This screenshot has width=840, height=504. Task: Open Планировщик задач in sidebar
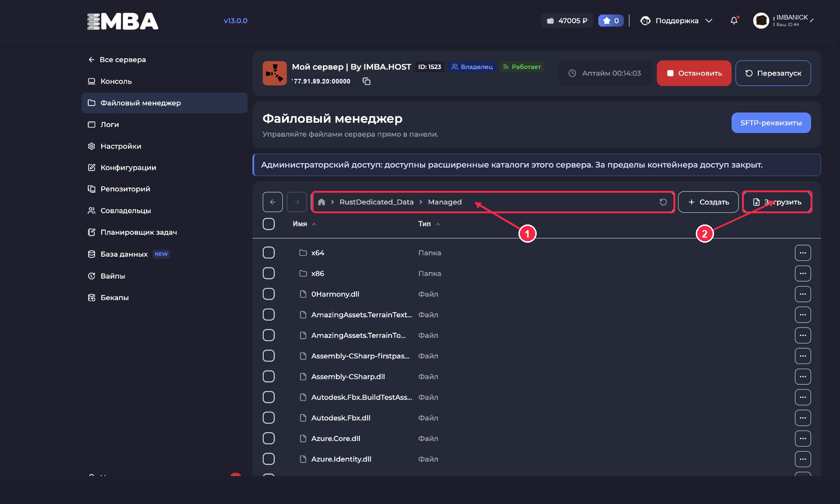pos(164,232)
